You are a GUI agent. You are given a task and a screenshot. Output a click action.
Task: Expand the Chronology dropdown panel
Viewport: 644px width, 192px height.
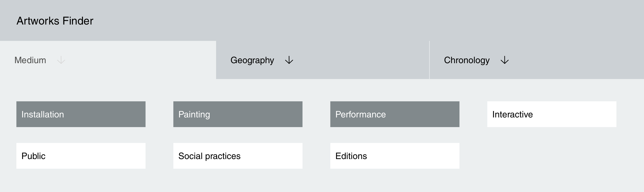point(536,60)
